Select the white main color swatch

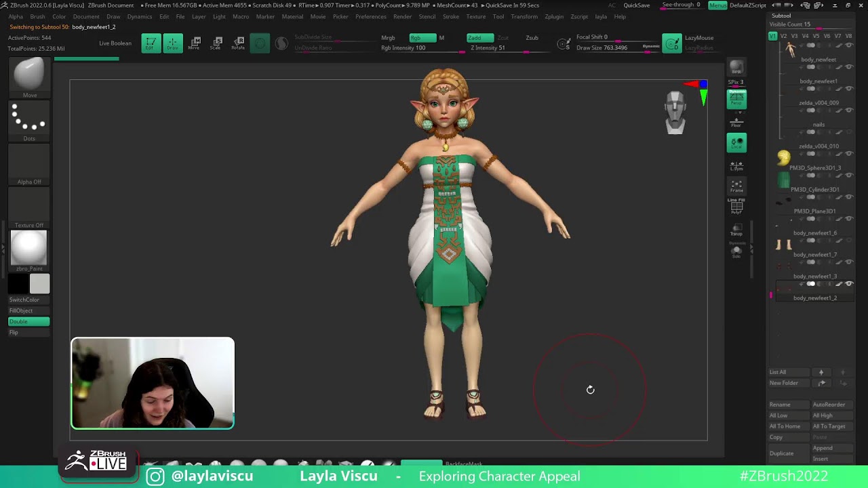tap(39, 284)
